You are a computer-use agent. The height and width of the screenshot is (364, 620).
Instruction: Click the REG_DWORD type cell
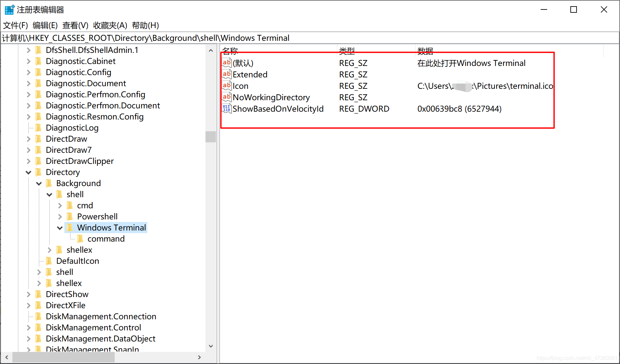(364, 109)
